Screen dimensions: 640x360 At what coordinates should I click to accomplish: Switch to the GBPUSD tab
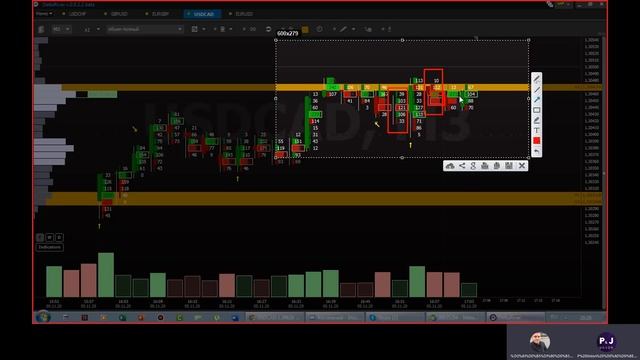116,14
